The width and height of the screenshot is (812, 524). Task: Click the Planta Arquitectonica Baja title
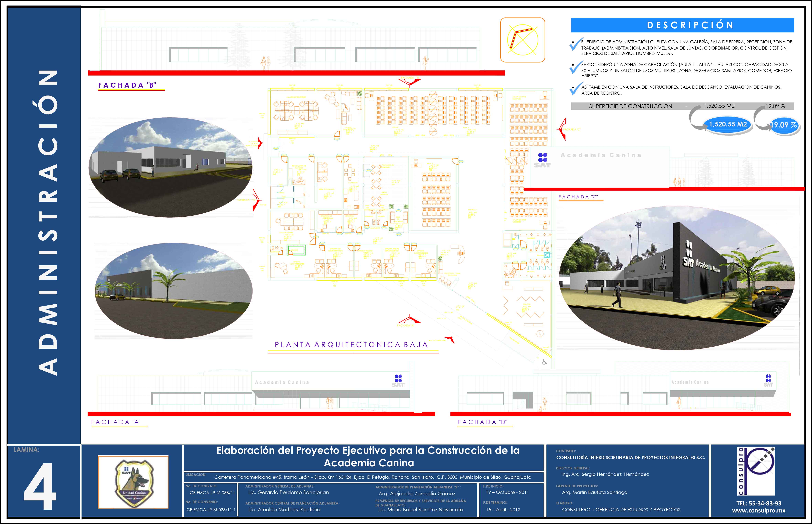coord(351,345)
